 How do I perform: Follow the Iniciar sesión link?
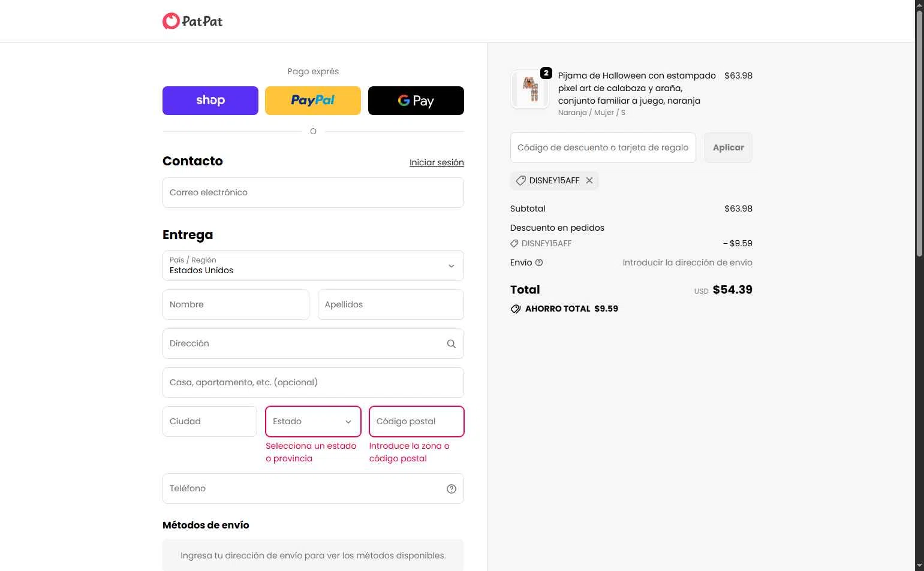[x=437, y=162]
